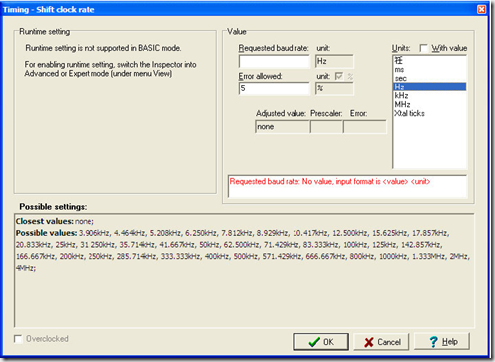Close the Timing dialog window
The height and width of the screenshot is (362, 495).
[481, 9]
